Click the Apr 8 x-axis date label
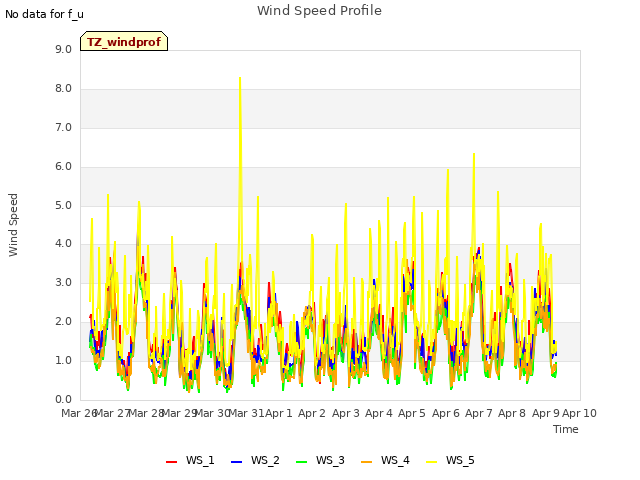The image size is (640, 480). click(512, 413)
